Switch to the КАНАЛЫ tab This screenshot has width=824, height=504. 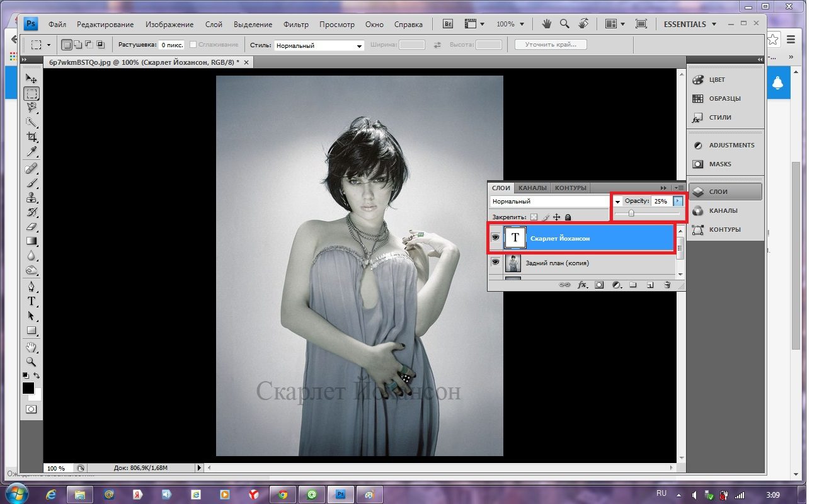(532, 188)
